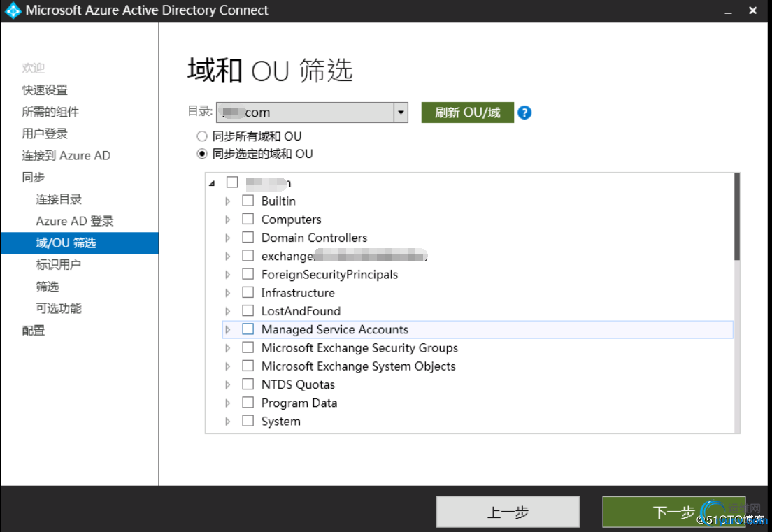
Task: Open the 筛选 sidebar step
Action: click(x=48, y=287)
